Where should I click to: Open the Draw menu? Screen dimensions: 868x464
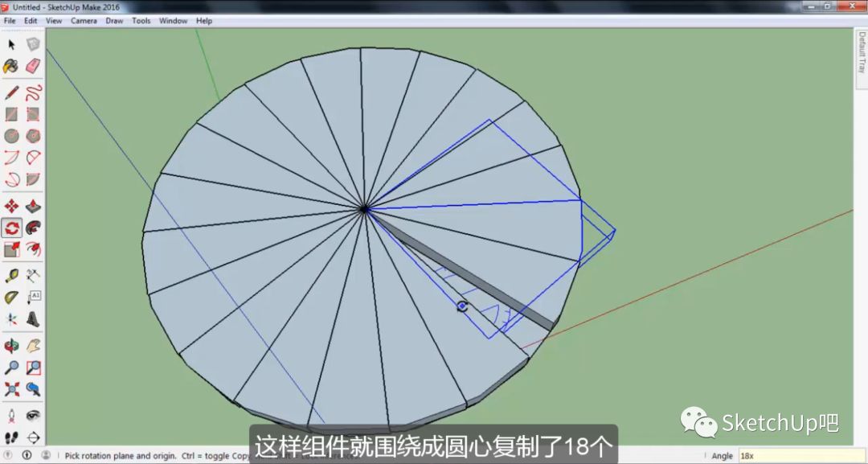[x=114, y=20]
